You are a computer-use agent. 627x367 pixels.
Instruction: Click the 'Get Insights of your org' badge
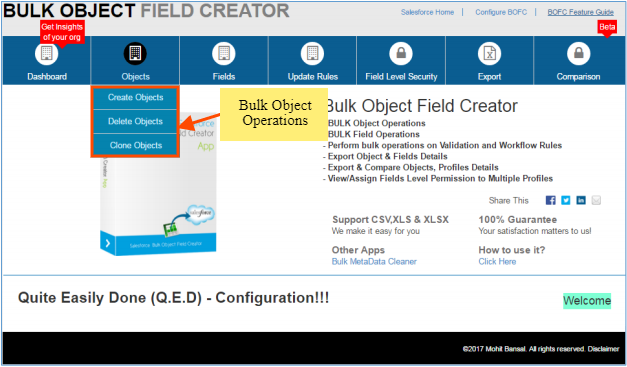pos(62,32)
